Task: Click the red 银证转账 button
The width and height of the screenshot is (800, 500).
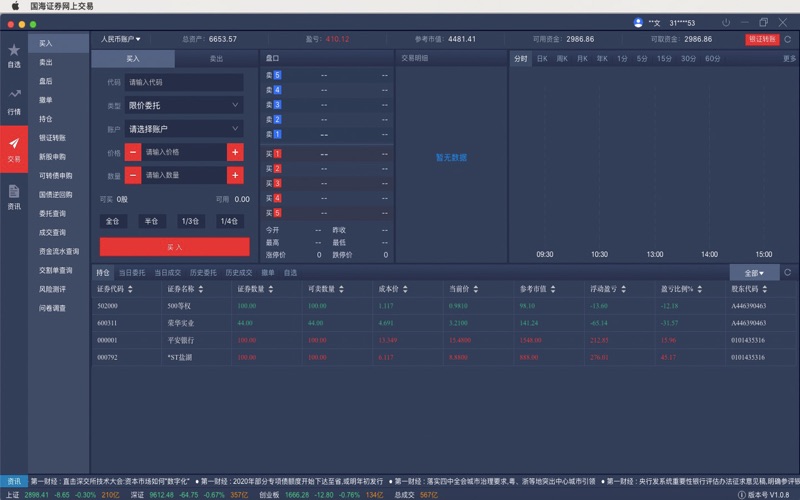Action: 762,39
